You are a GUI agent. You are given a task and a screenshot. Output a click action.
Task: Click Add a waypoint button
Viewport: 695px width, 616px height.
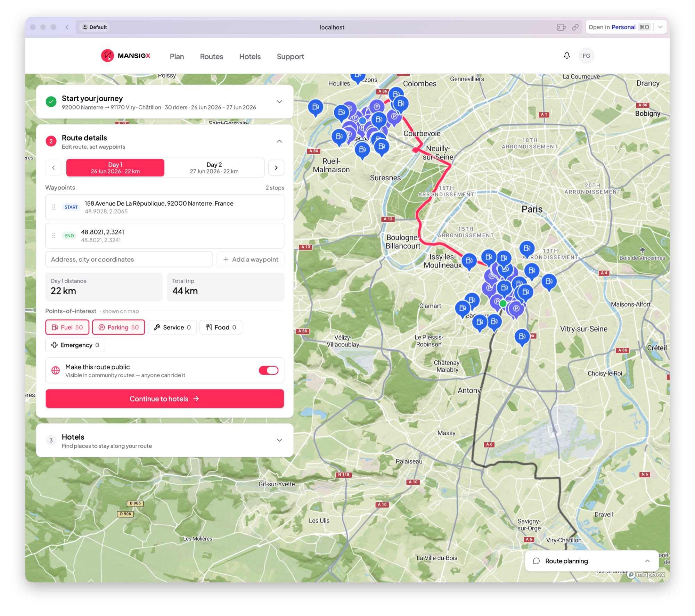pyautogui.click(x=251, y=259)
